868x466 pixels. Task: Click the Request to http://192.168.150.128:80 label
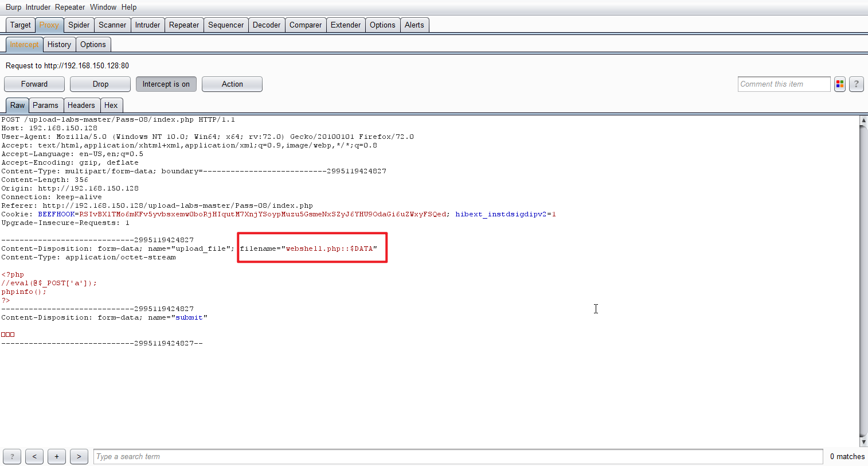(67, 65)
